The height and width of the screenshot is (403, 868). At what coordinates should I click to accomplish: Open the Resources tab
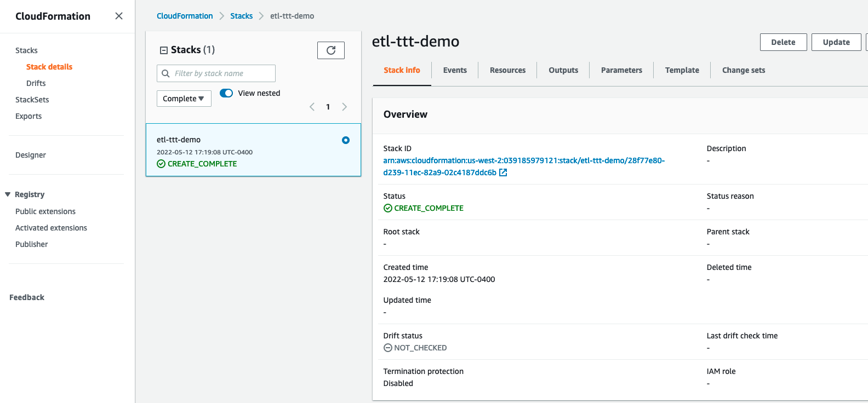pyautogui.click(x=507, y=70)
